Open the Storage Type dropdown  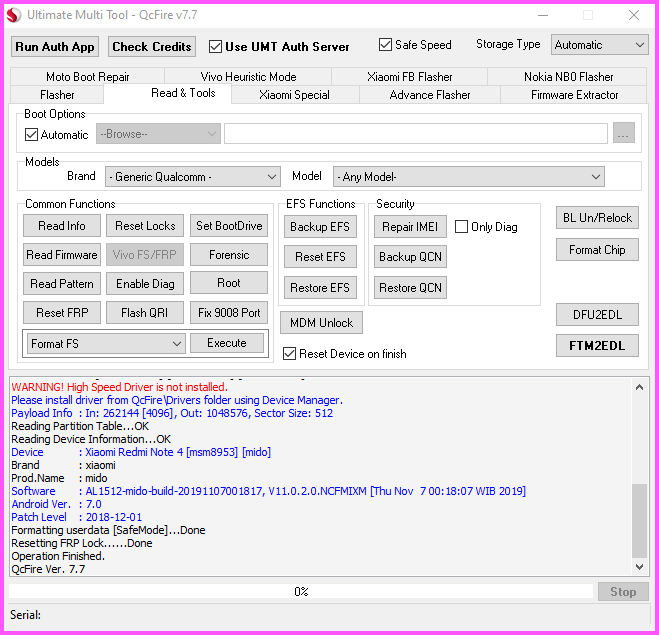coord(599,45)
